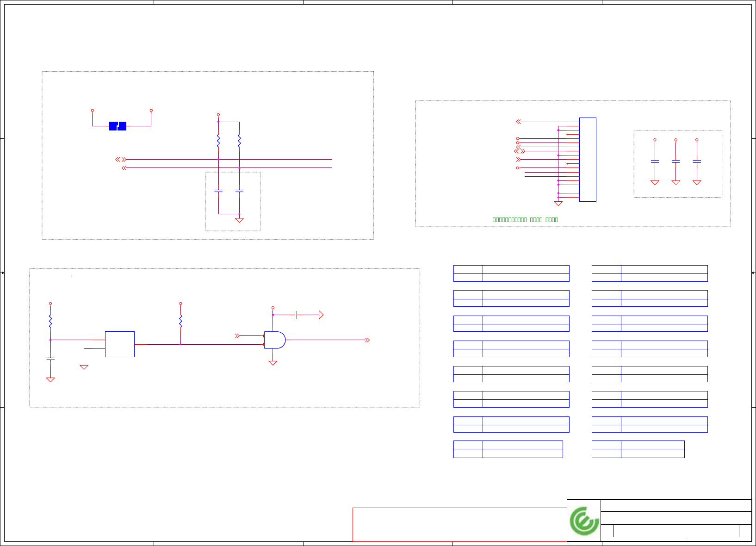Click the left capacitor inside the small dashed box

[218, 191]
